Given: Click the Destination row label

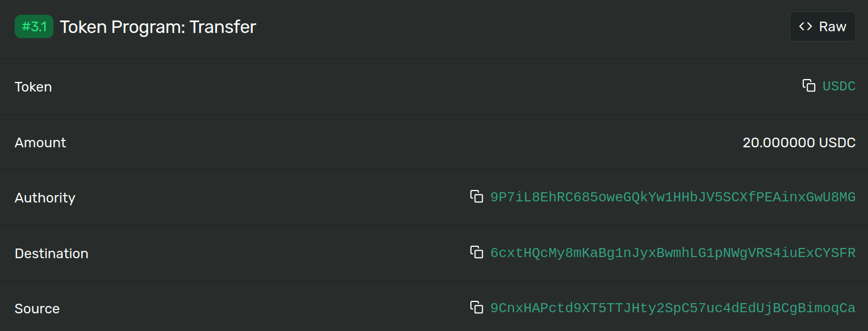Looking at the screenshot, I should coord(51,253).
